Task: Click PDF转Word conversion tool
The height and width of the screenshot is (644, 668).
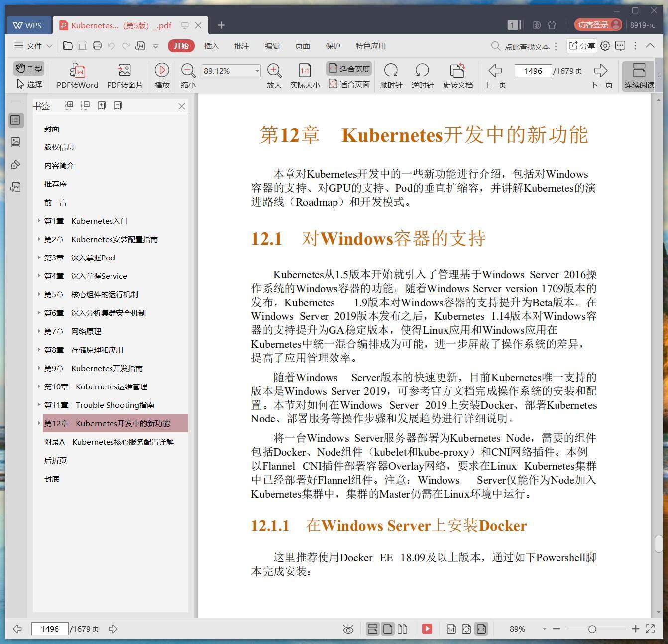Action: pos(77,76)
